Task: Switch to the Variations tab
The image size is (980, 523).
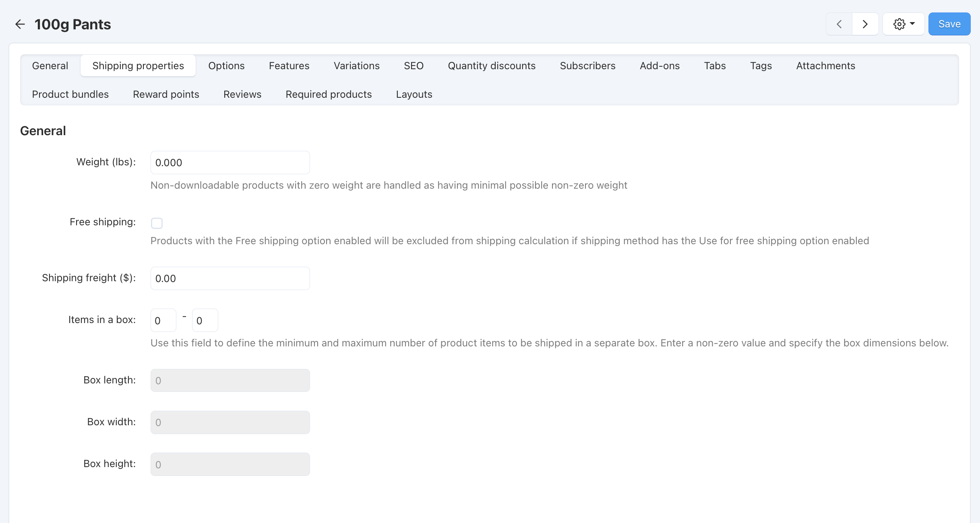Action: tap(357, 66)
